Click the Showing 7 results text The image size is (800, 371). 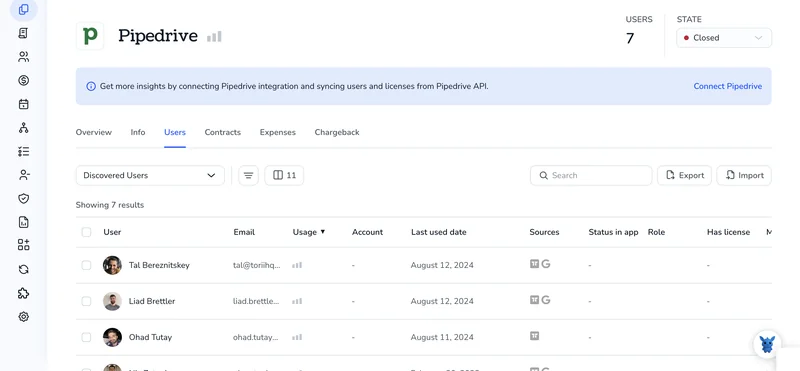[x=110, y=205]
